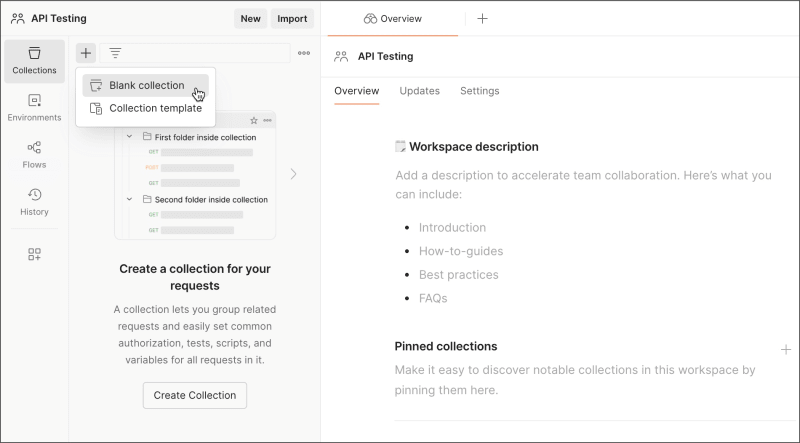The image size is (800, 443).
Task: Click the How-to-guides bullet item
Action: click(461, 251)
